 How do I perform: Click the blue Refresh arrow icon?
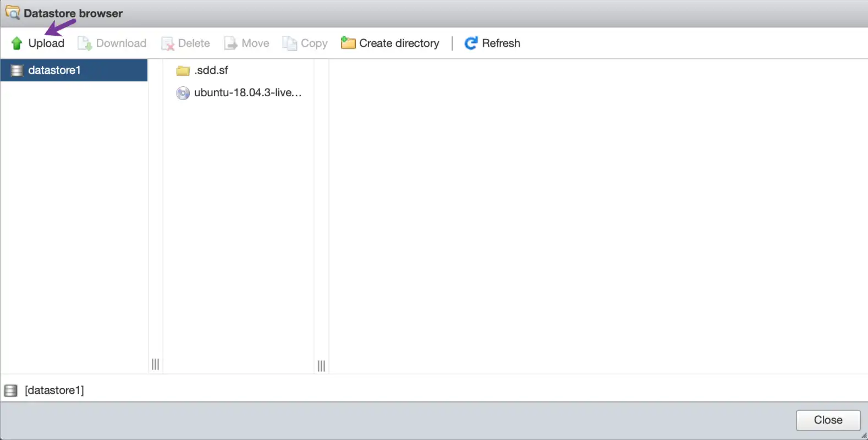[x=471, y=43]
